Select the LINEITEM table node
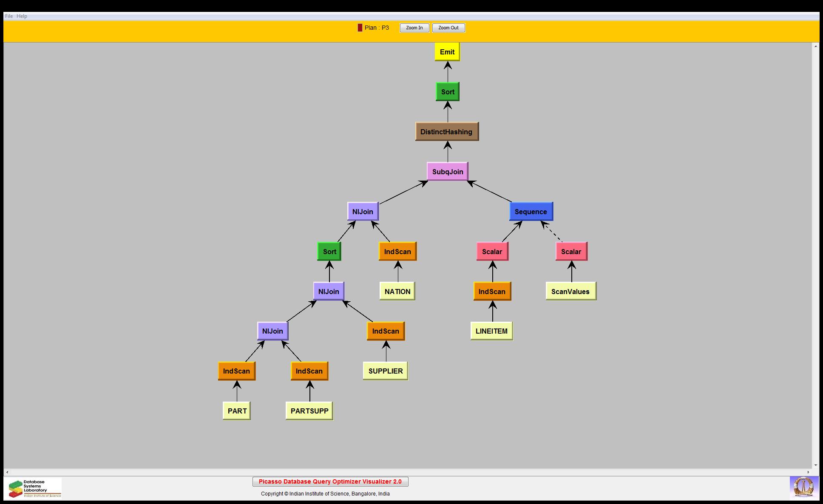 point(491,331)
